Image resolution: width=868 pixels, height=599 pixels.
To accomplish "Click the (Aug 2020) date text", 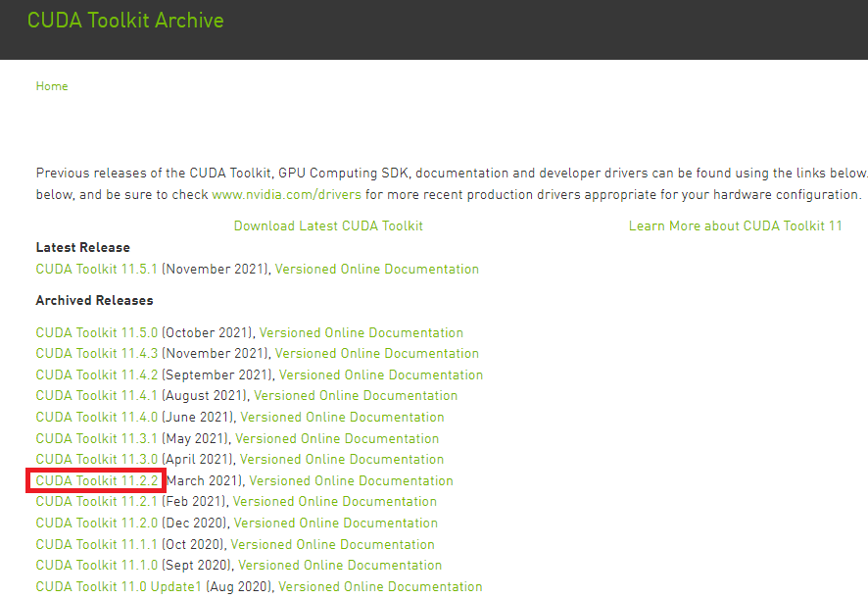I will 239,587.
